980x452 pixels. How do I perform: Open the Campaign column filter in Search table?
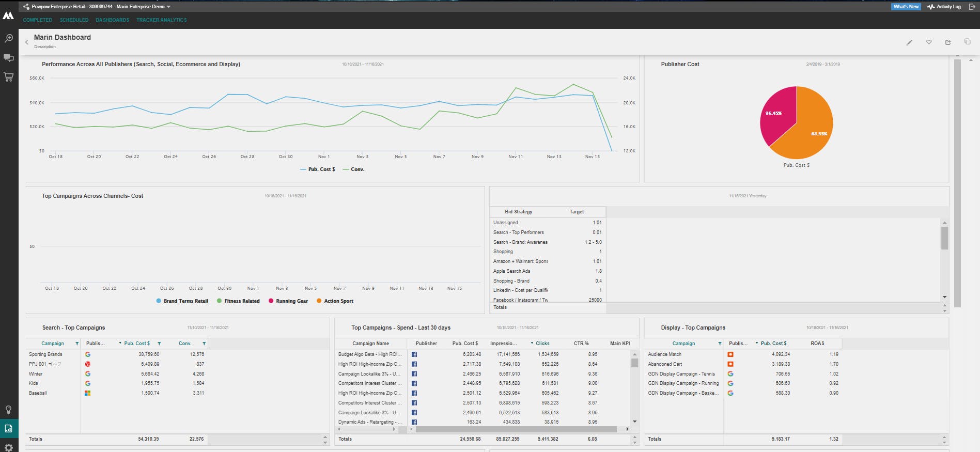coord(77,344)
